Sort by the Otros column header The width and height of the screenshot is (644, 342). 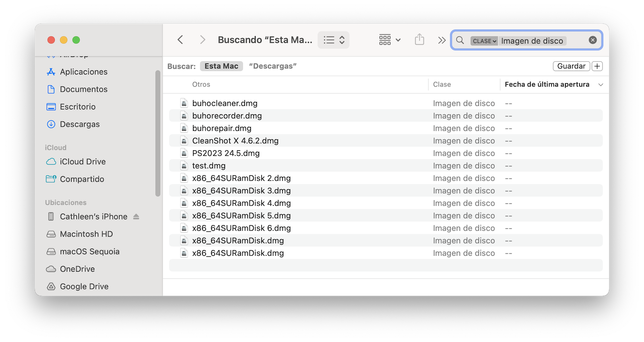[x=201, y=84]
